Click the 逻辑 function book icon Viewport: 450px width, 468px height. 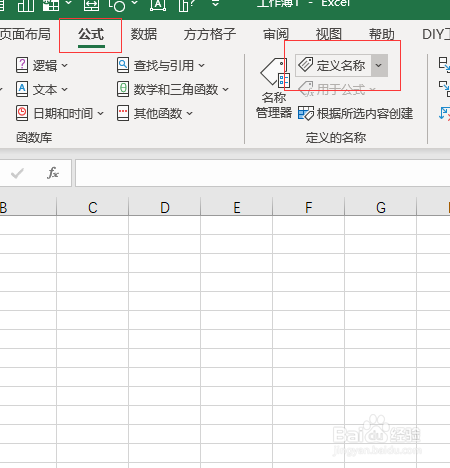pos(22,65)
